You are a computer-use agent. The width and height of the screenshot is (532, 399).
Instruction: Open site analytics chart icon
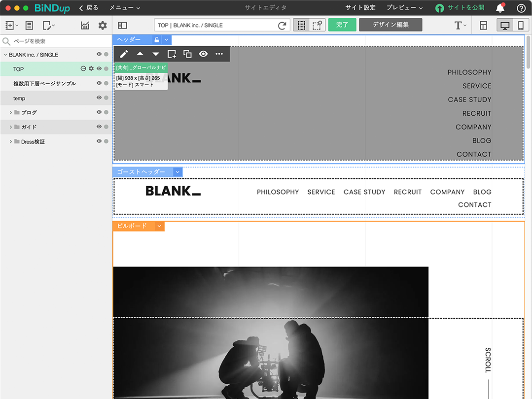click(x=85, y=25)
